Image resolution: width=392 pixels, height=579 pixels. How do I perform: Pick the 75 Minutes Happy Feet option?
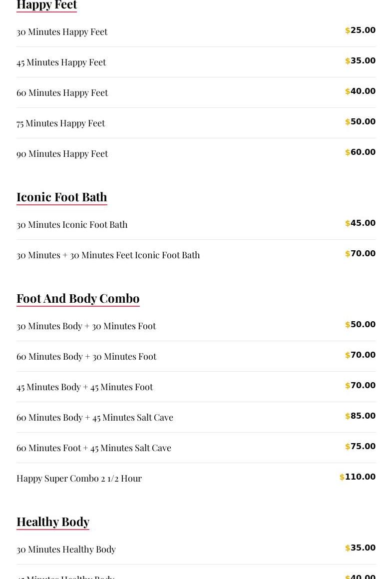[60, 123]
